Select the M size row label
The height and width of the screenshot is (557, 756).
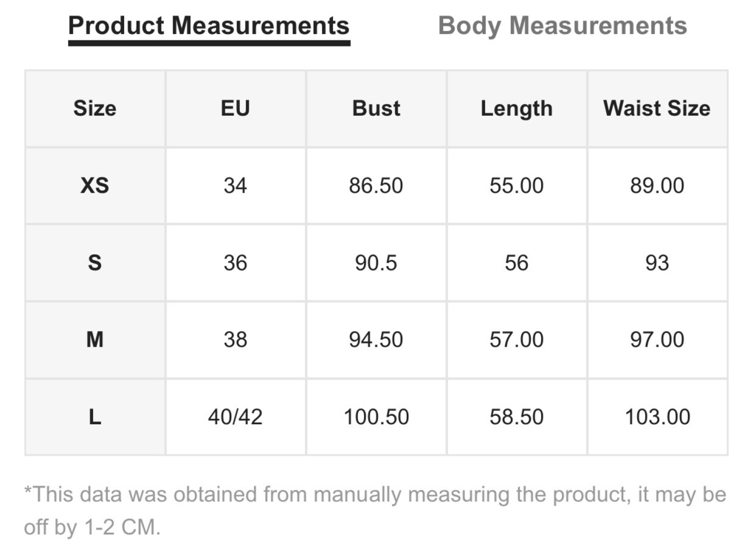(95, 340)
